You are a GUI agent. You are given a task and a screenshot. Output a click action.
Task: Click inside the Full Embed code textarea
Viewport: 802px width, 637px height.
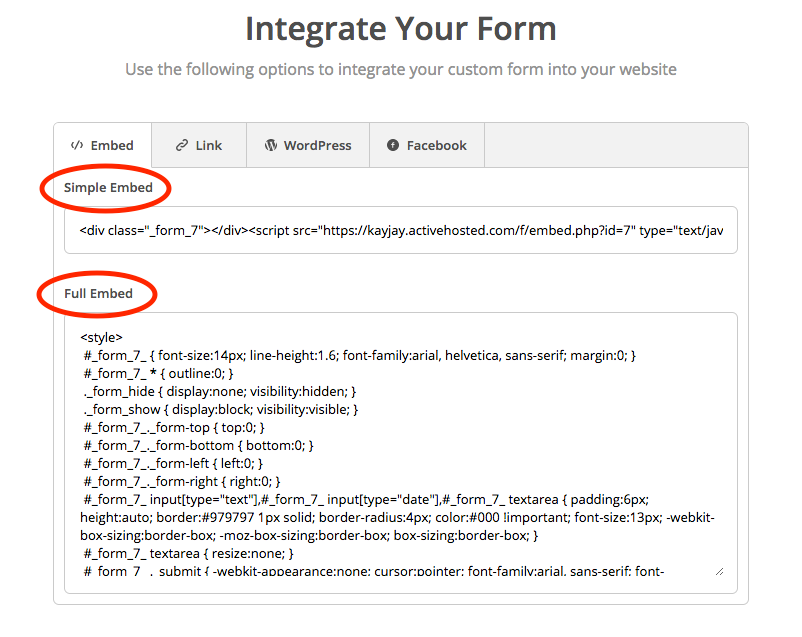pos(400,450)
